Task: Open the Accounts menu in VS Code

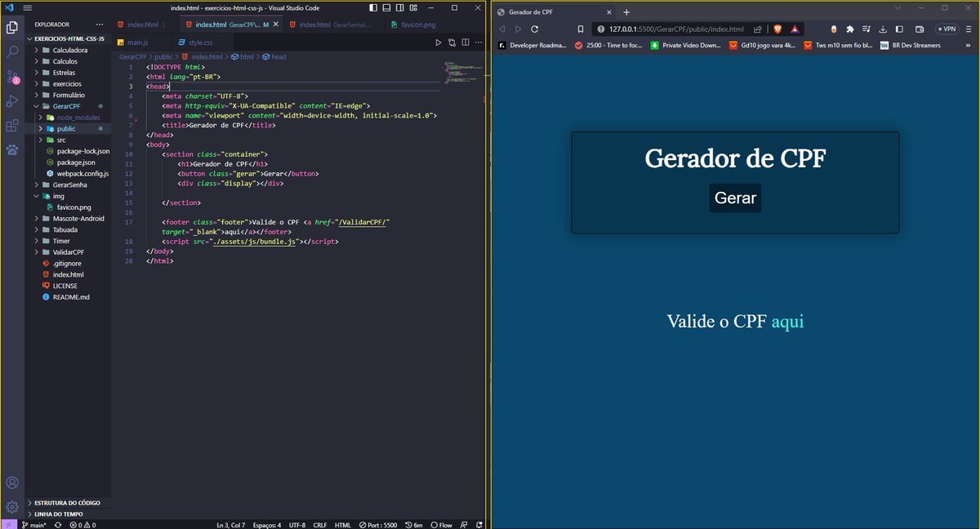Action: point(12,483)
